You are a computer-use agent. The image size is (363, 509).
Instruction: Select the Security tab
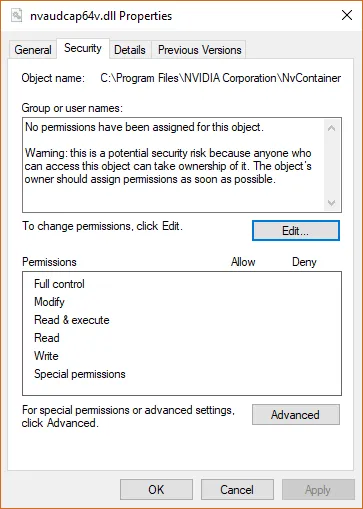(x=83, y=48)
